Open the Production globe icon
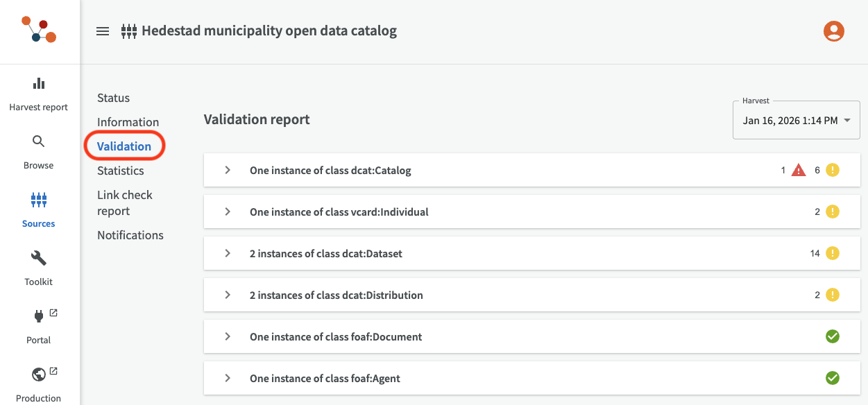This screenshot has width=868, height=405. 39,375
